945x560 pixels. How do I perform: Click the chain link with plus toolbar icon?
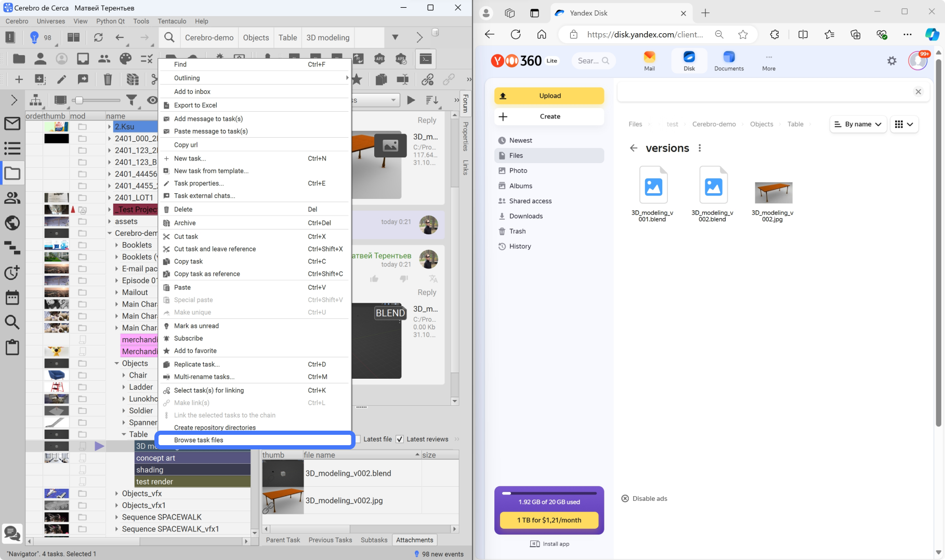point(428,79)
